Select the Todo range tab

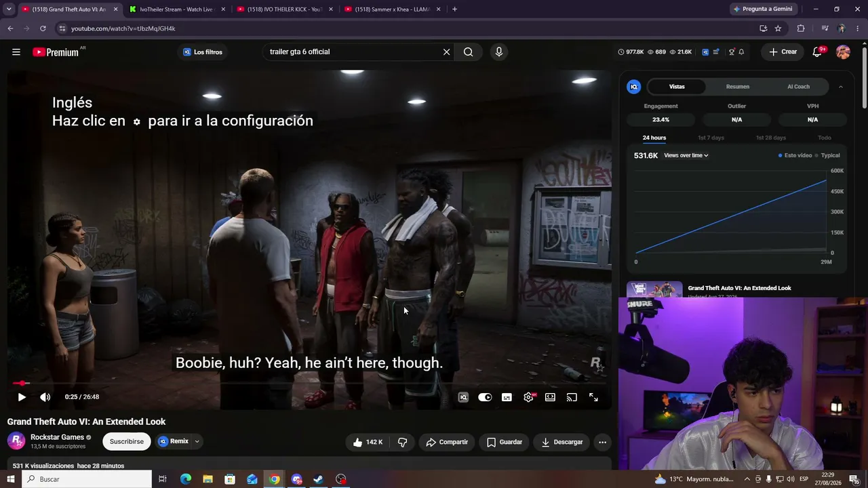coord(824,138)
